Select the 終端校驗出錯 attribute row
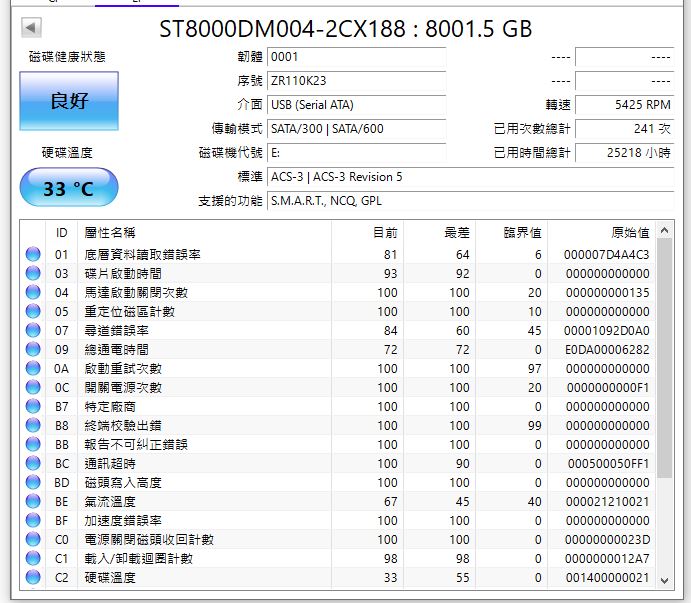This screenshot has width=691, height=603. [x=338, y=425]
